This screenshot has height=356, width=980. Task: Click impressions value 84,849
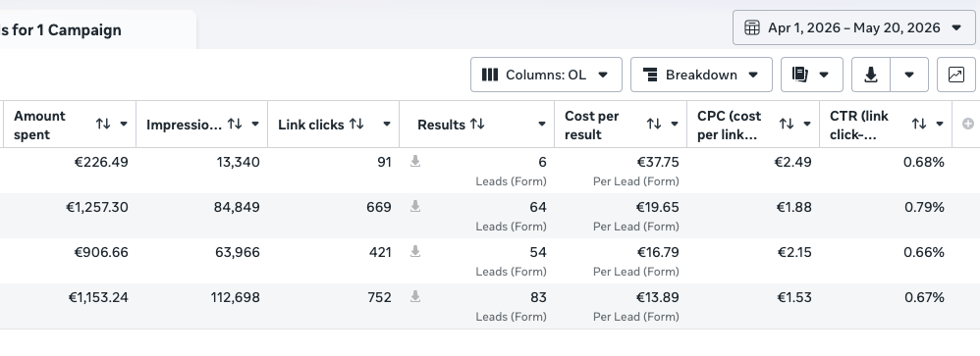coord(237,207)
